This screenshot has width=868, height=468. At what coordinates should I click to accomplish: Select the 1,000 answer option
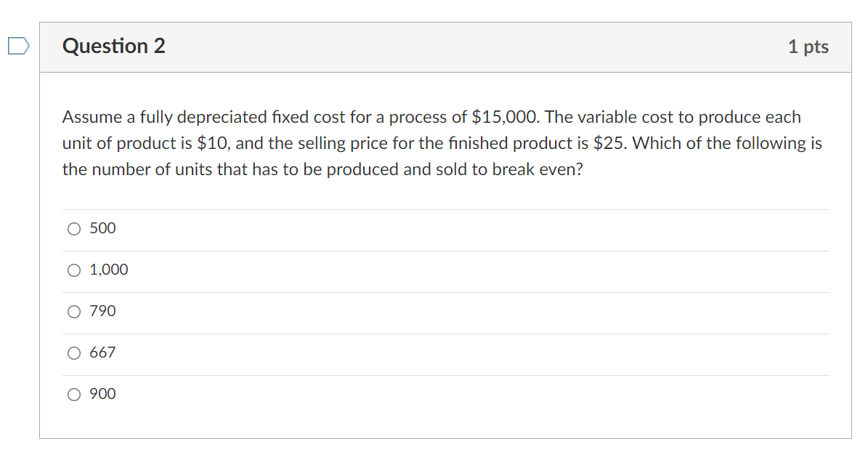click(x=108, y=270)
